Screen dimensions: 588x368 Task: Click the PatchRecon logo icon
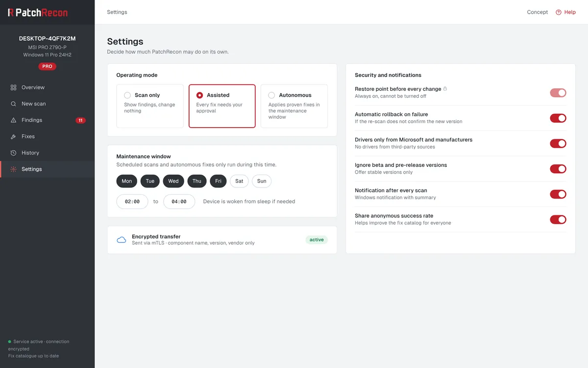point(11,12)
